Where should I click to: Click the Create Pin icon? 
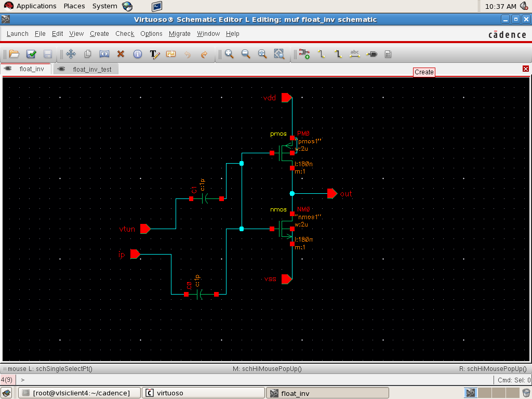pyautogui.click(x=371, y=54)
